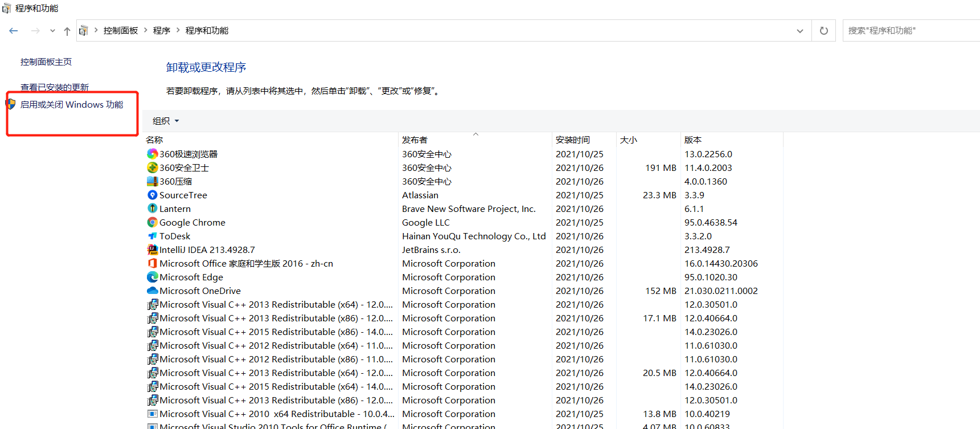Click the 360极速浏览器 program icon

pos(152,154)
